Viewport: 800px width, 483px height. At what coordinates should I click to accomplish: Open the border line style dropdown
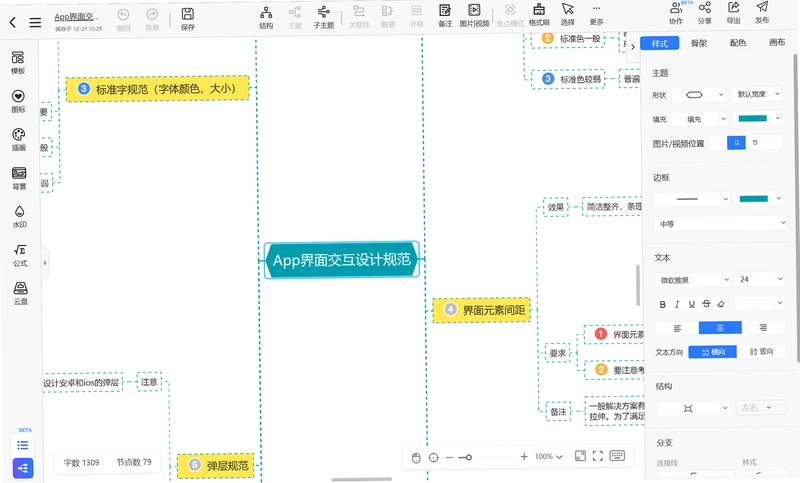(692, 199)
